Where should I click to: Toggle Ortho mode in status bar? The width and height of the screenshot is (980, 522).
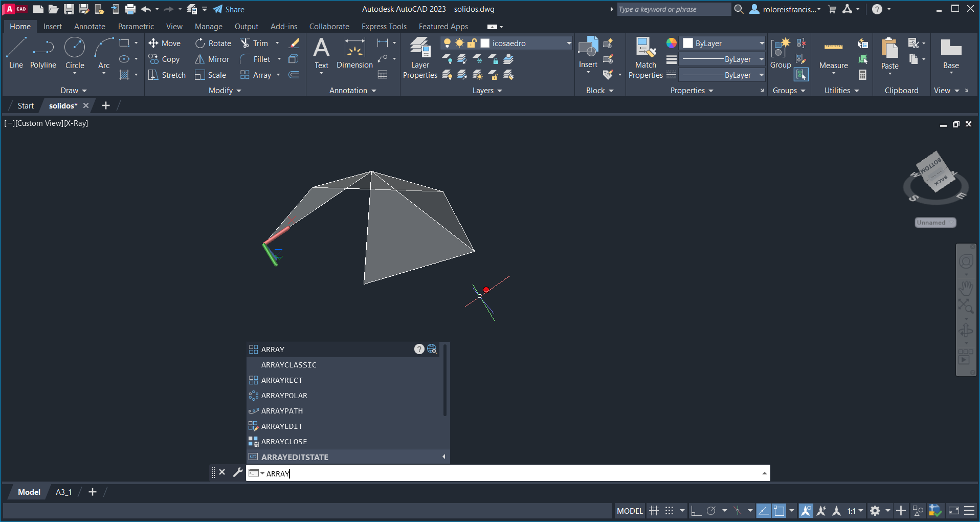coord(696,511)
